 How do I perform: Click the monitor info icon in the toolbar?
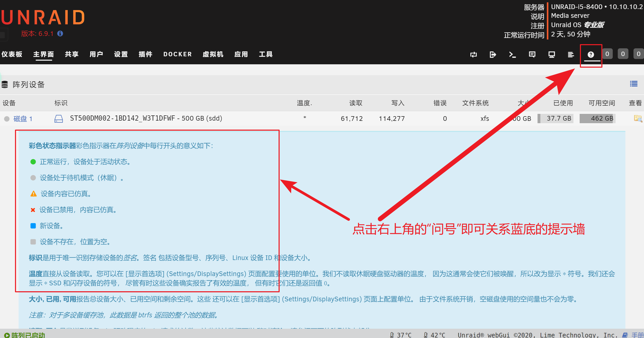552,54
